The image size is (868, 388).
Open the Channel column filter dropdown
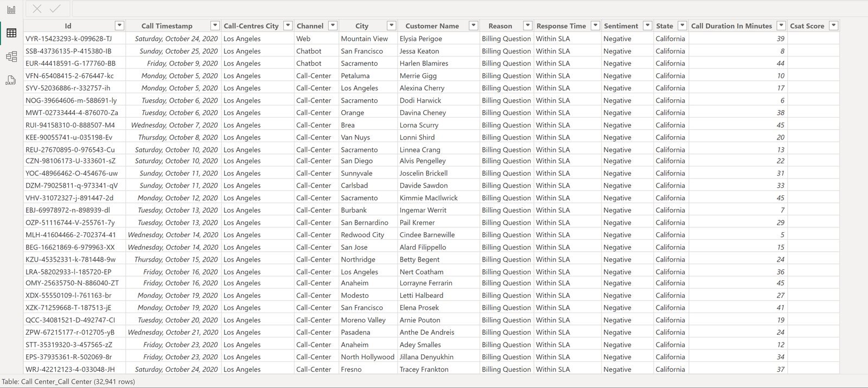[x=333, y=26]
